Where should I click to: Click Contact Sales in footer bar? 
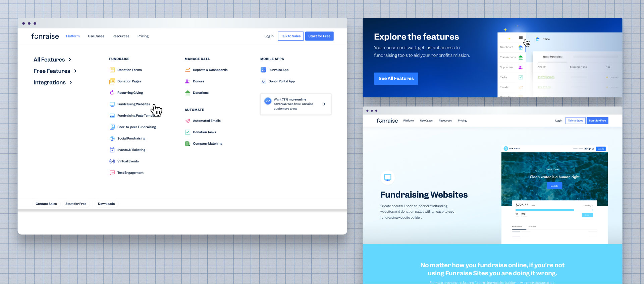click(x=46, y=204)
